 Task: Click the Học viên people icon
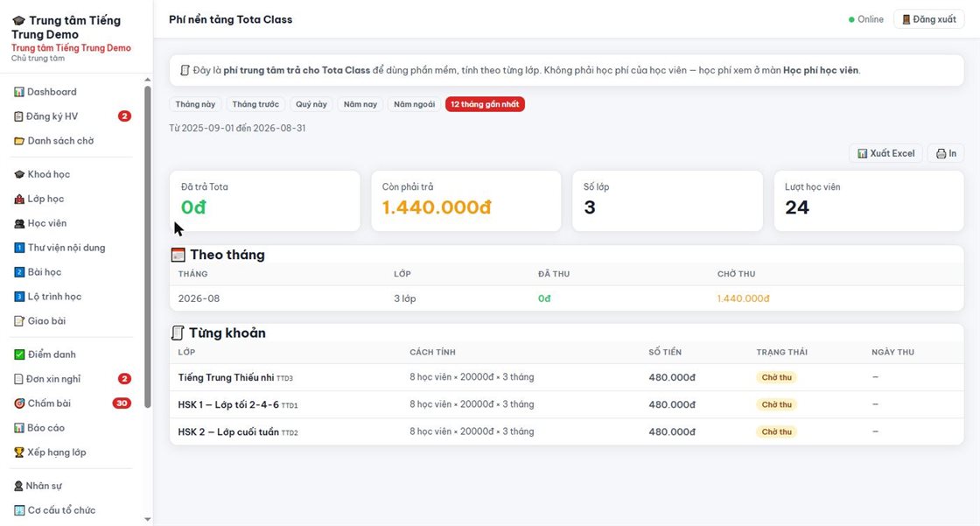pyautogui.click(x=19, y=223)
